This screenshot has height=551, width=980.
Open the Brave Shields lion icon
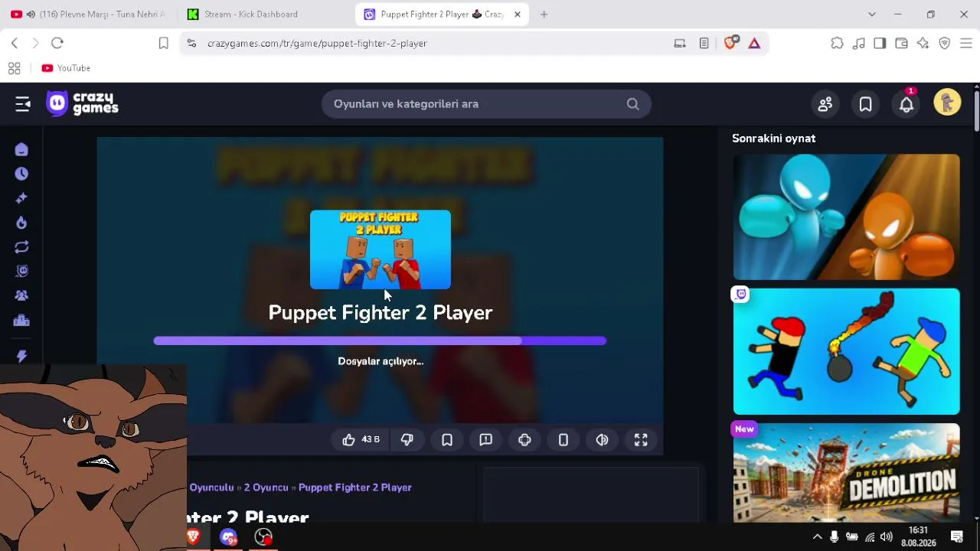click(730, 44)
